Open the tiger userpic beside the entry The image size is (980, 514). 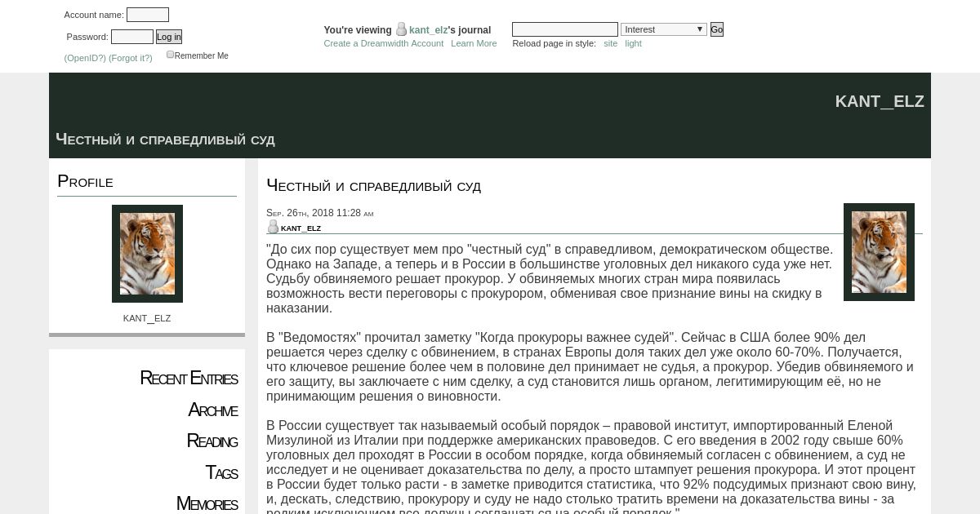[879, 252]
